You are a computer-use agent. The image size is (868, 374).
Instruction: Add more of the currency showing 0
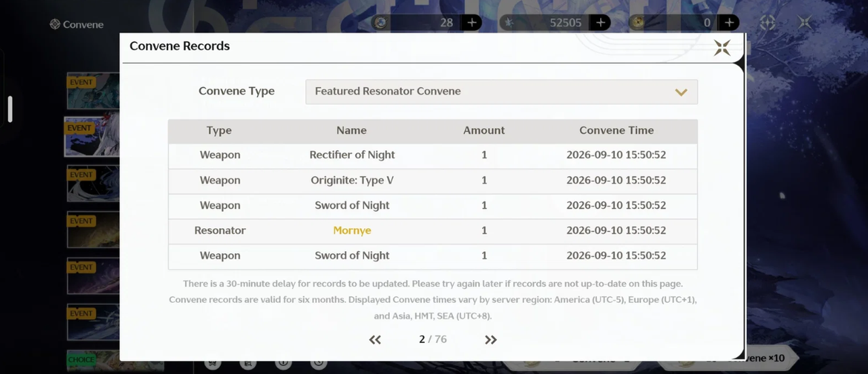tap(730, 22)
